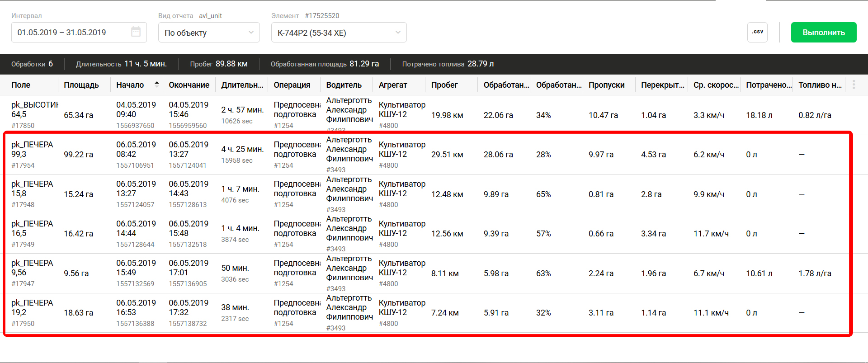Open the column options three-dot menu

coord(854,85)
